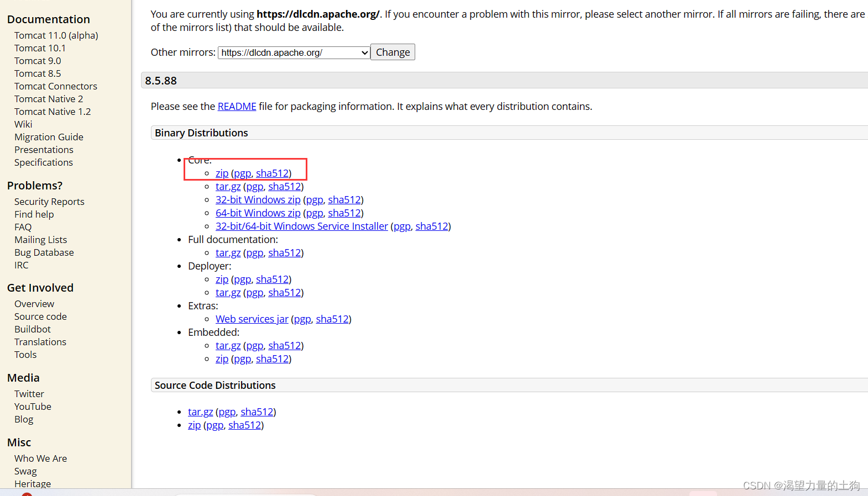Download the Embedded zip file
The image size is (868, 496).
(x=222, y=359)
